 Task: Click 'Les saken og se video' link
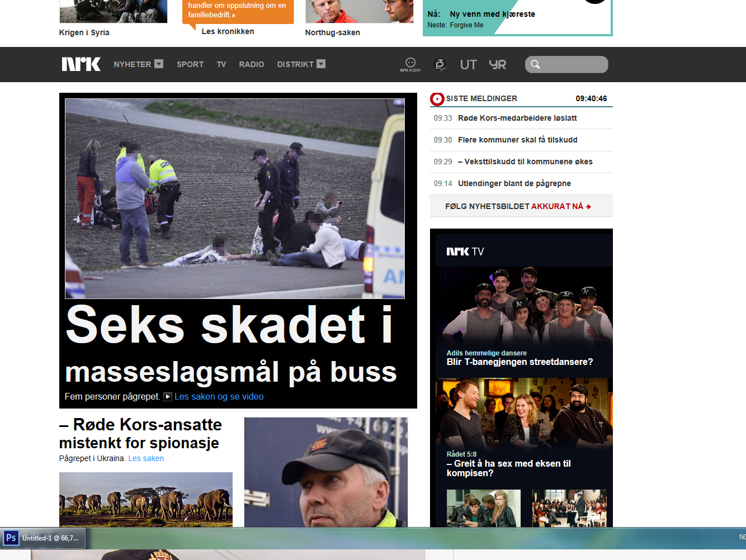coord(219,396)
